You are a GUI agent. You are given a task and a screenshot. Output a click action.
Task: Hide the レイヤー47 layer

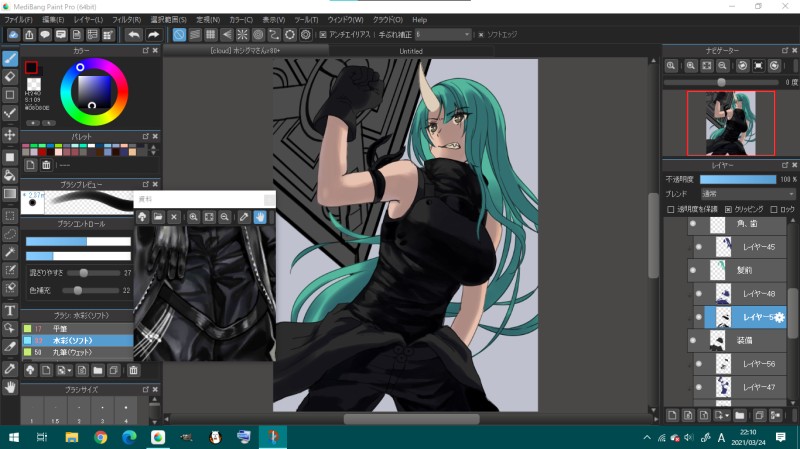[698, 387]
